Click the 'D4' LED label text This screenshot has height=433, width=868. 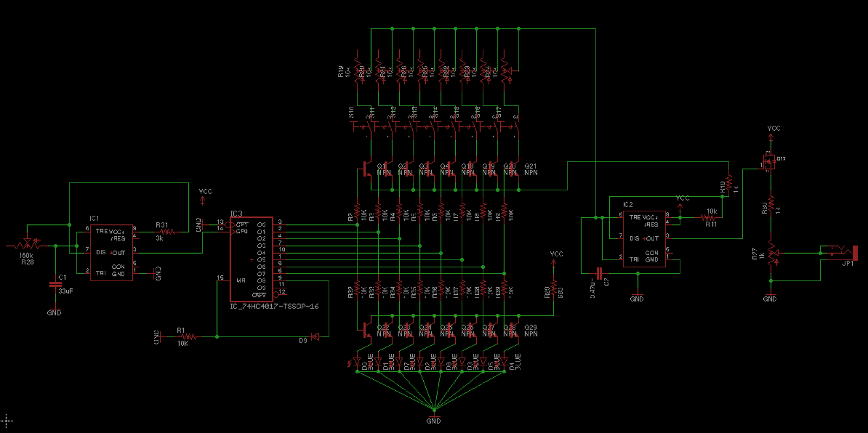512,366
